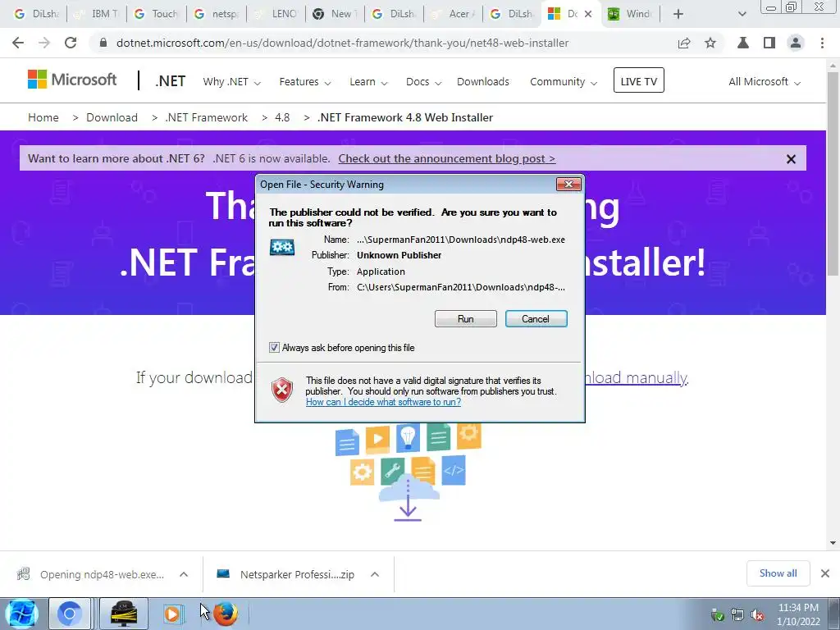Click the green shield tray icon
Viewport: 840px width, 630px height.
[717, 615]
